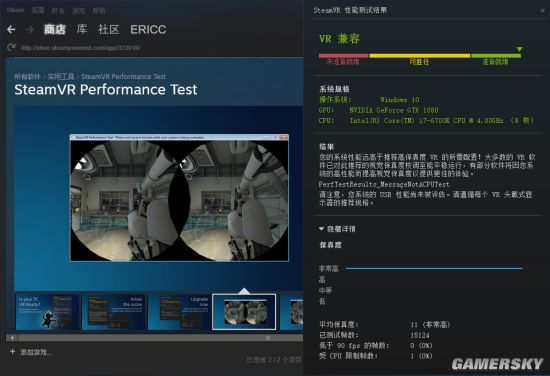Click the 'NVIDIA GeForce GTX 1080' GPU value
This screenshot has width=550, height=376.
(x=394, y=110)
